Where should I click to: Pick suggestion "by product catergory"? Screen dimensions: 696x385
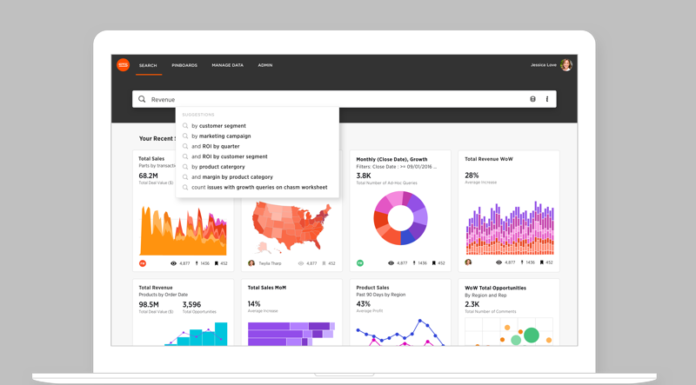click(218, 167)
